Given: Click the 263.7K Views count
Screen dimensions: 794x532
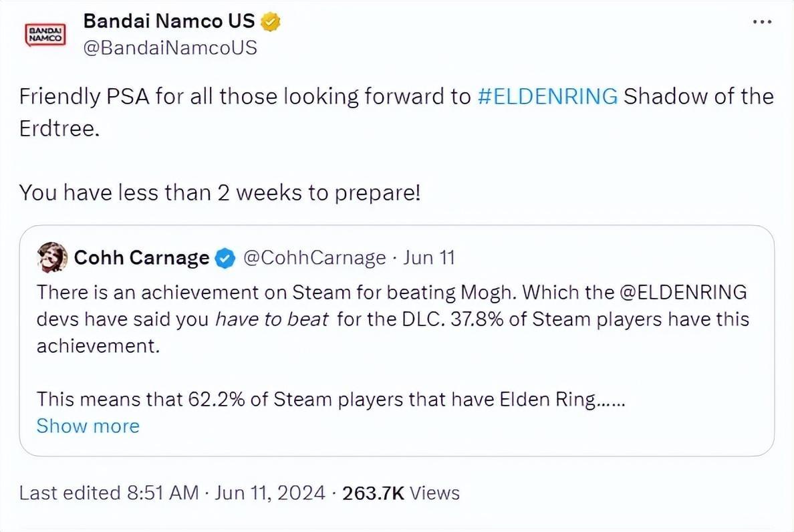Looking at the screenshot, I should (x=401, y=493).
